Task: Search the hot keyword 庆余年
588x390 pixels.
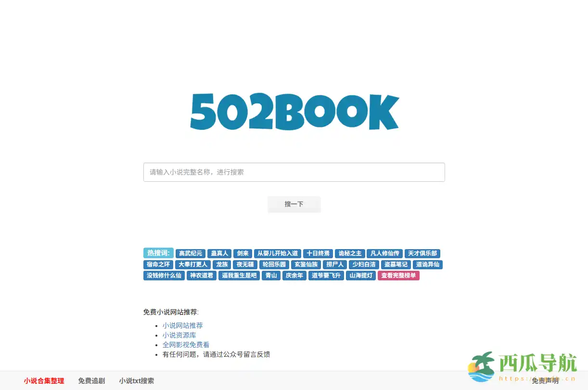Action: click(294, 276)
